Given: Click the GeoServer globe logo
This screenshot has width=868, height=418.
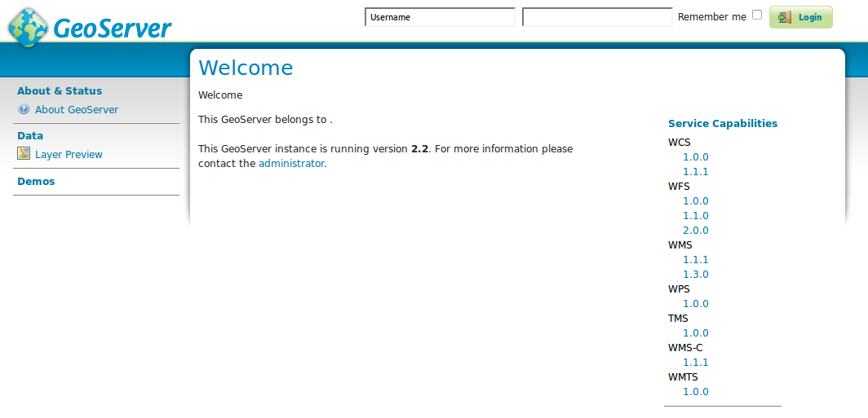Looking at the screenshot, I should [29, 27].
